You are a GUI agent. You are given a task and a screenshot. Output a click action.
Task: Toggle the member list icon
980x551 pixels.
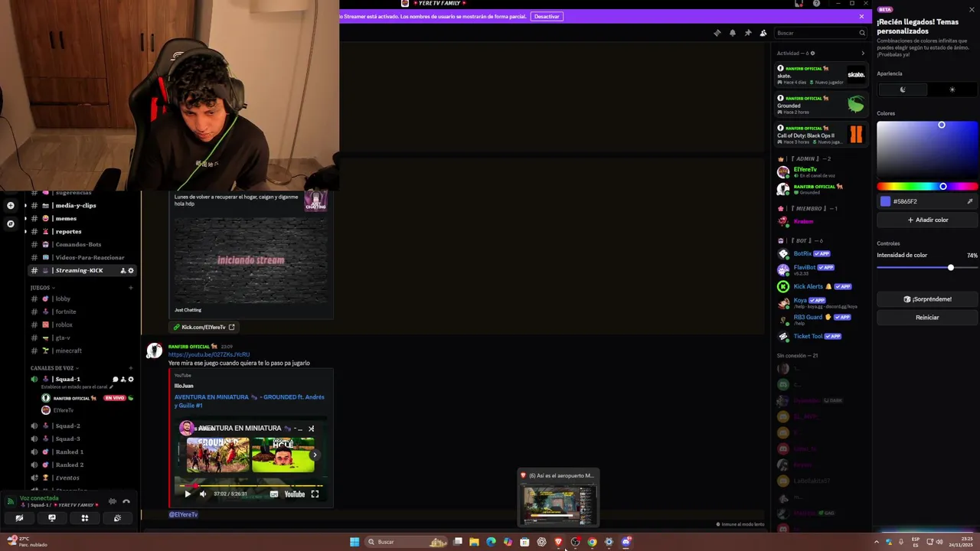tap(763, 33)
